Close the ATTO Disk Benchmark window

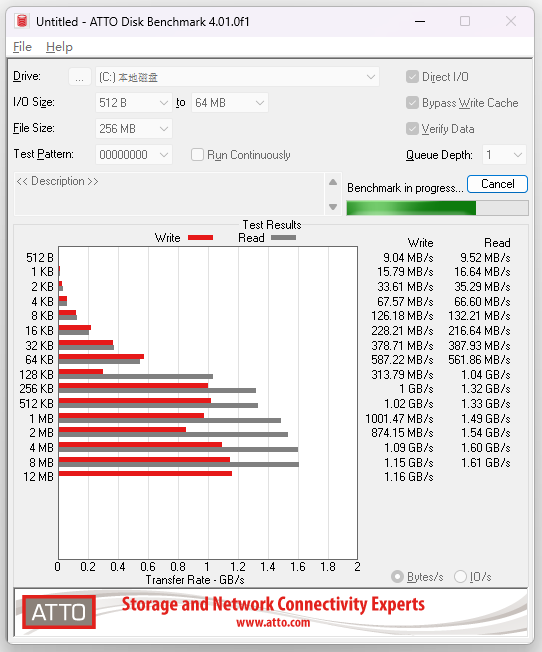[511, 21]
